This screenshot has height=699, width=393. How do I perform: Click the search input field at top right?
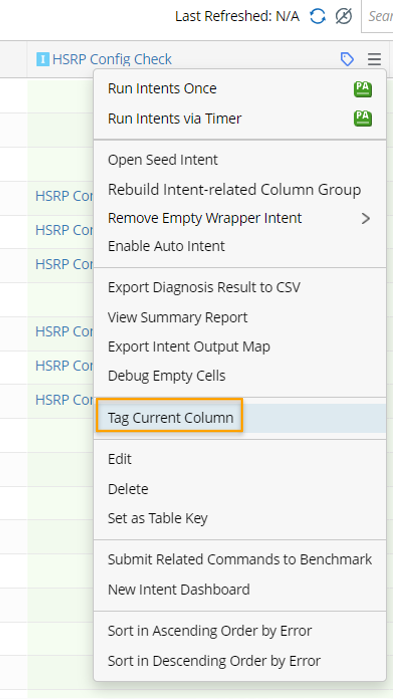click(378, 16)
